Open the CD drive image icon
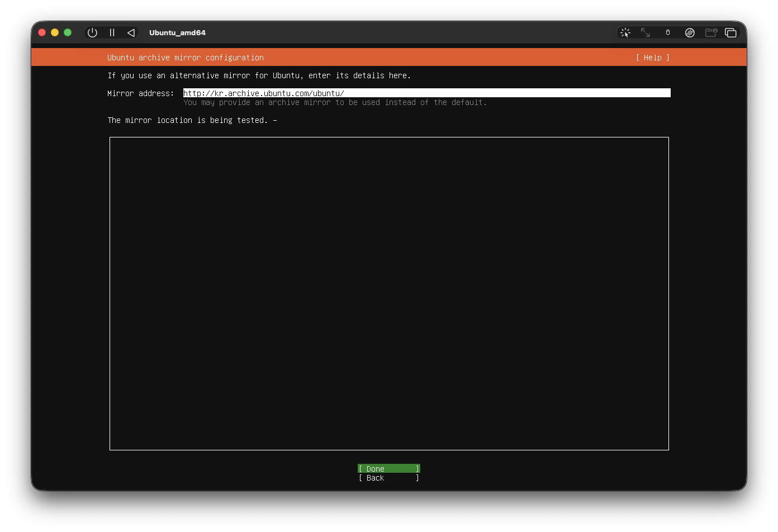This screenshot has height=532, width=778. click(690, 32)
